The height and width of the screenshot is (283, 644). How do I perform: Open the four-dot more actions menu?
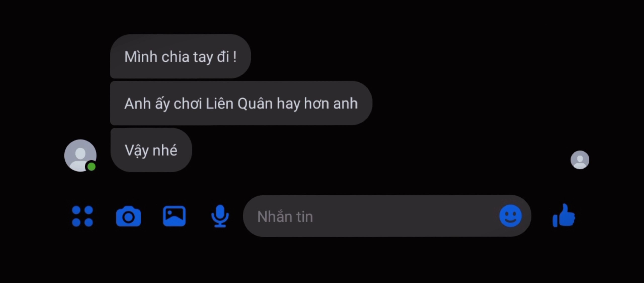[83, 216]
